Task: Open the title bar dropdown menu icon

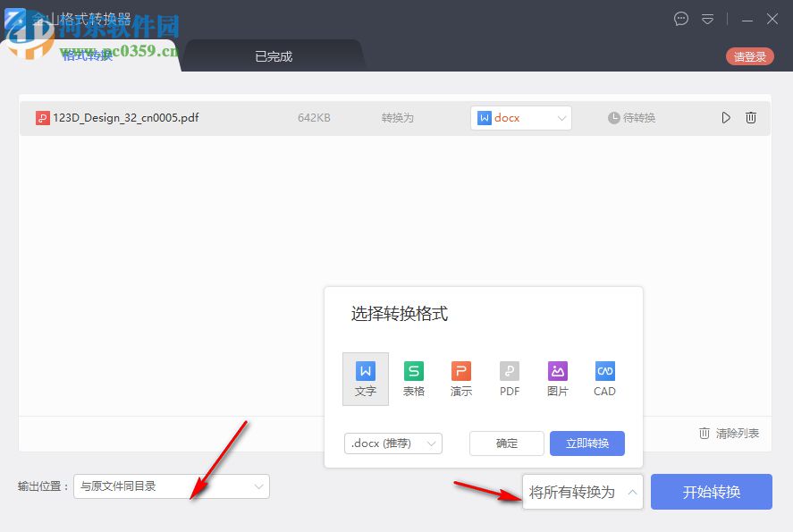Action: tap(707, 19)
